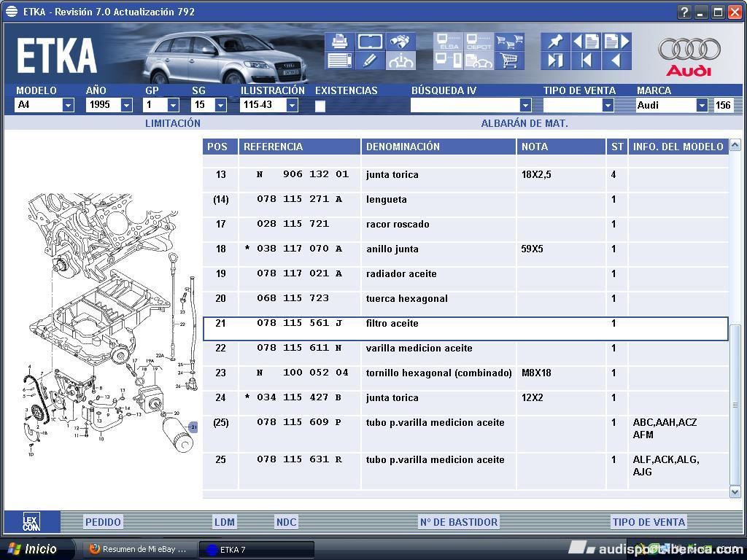
Task: Select reference '078 115 609 P'
Action: tap(299, 422)
